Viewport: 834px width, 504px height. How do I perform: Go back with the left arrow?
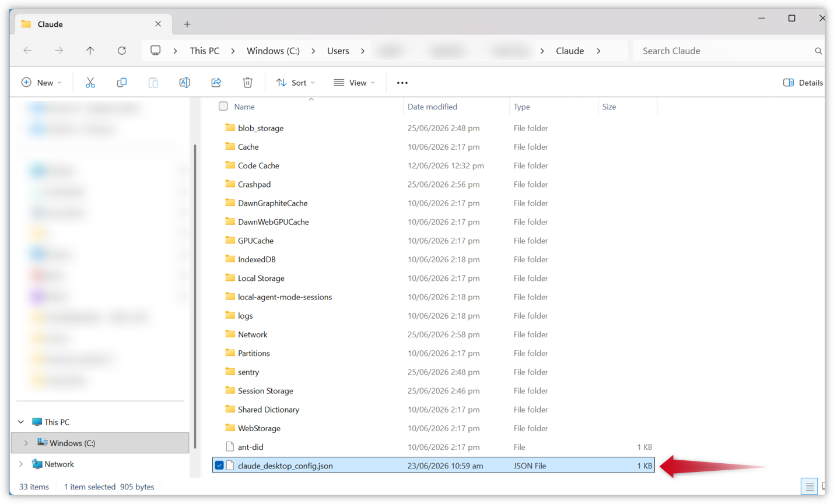click(x=27, y=51)
